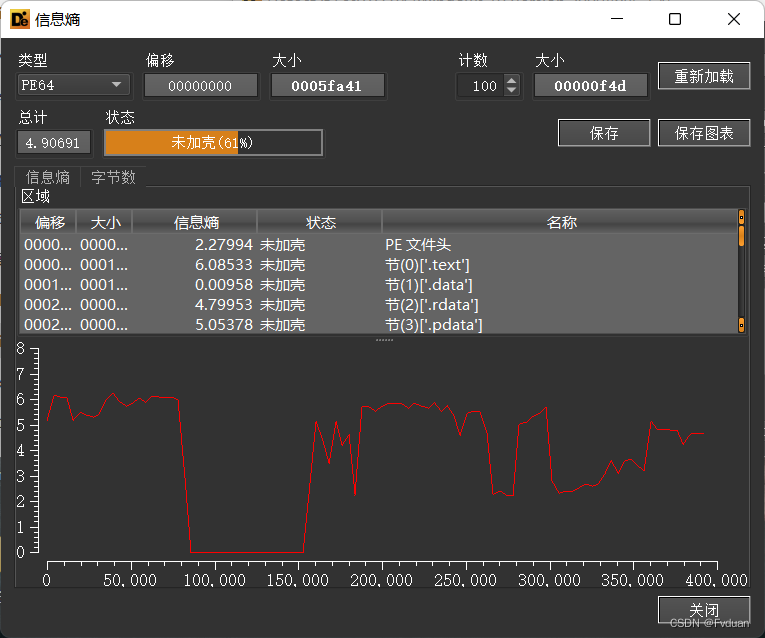
Task: Click the 总计 total field showing 4.90691
Action: (x=54, y=143)
